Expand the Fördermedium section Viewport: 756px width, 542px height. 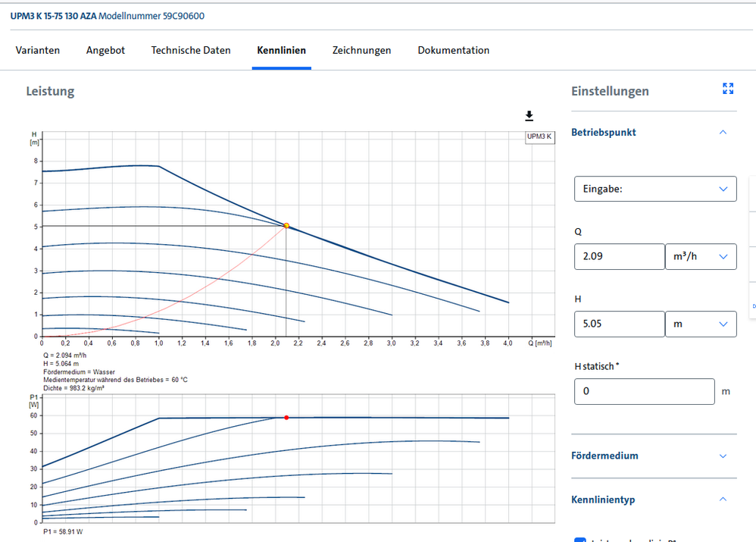pyautogui.click(x=722, y=456)
